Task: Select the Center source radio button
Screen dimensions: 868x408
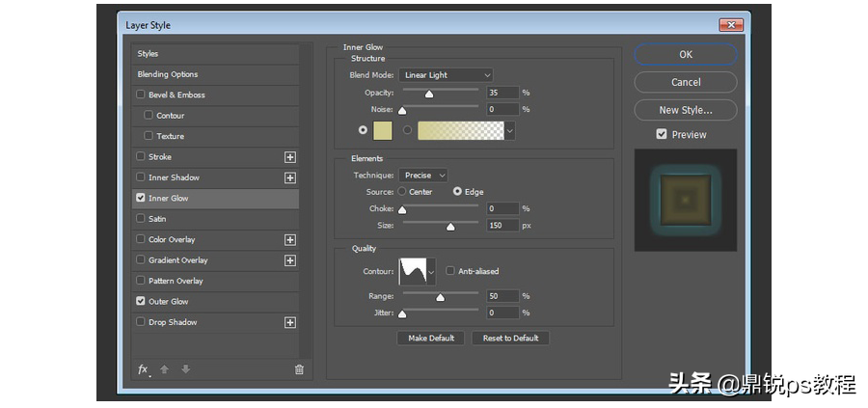Action: coord(402,192)
